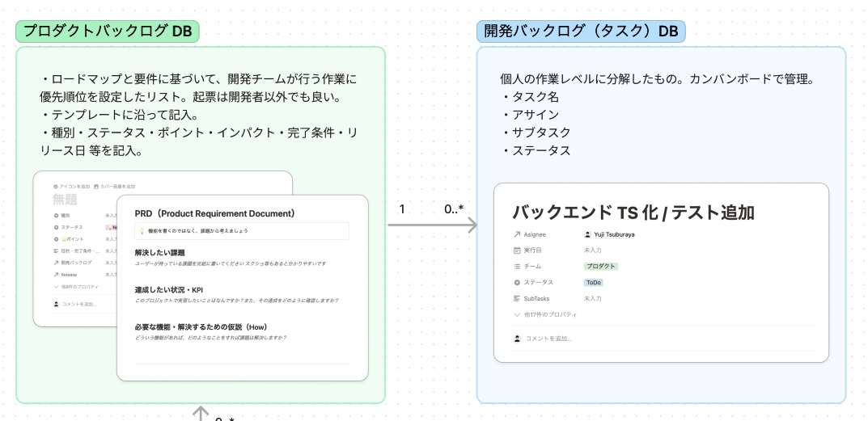Screen dimensions: 868x421
Task: Click the 必要な機能・解決するための仮説（How）heading
Action: click(x=201, y=327)
